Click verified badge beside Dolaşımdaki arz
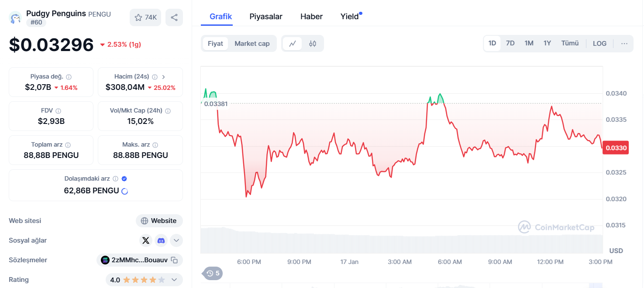The width and height of the screenshot is (644, 288). 124,179
